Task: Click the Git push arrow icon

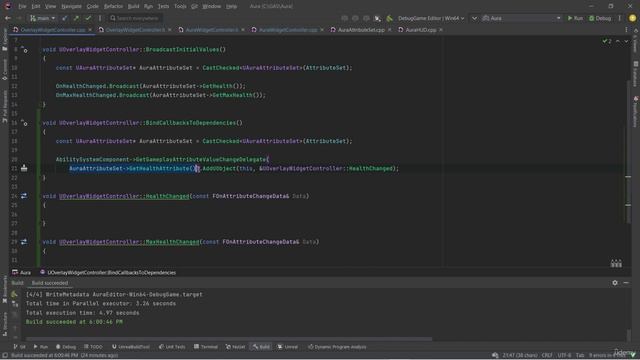Action: 76,18
